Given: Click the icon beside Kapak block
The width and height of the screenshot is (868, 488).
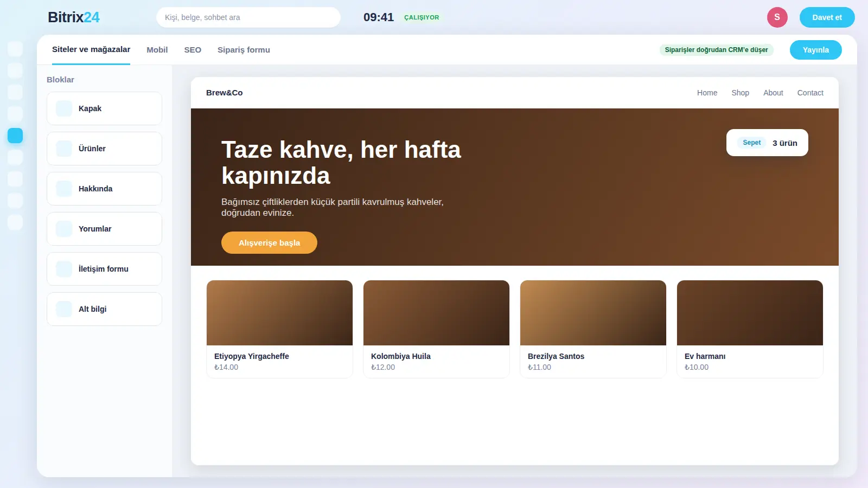Looking at the screenshot, I should click(x=64, y=108).
